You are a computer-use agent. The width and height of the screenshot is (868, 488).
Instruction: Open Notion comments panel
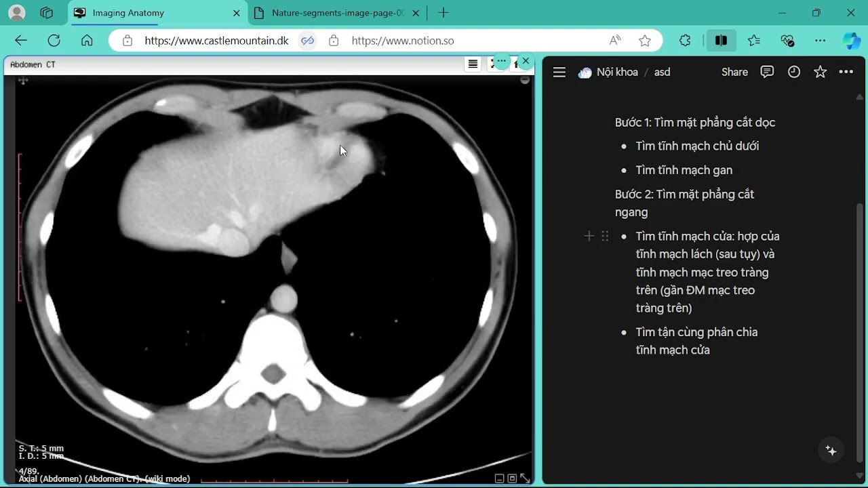point(767,72)
